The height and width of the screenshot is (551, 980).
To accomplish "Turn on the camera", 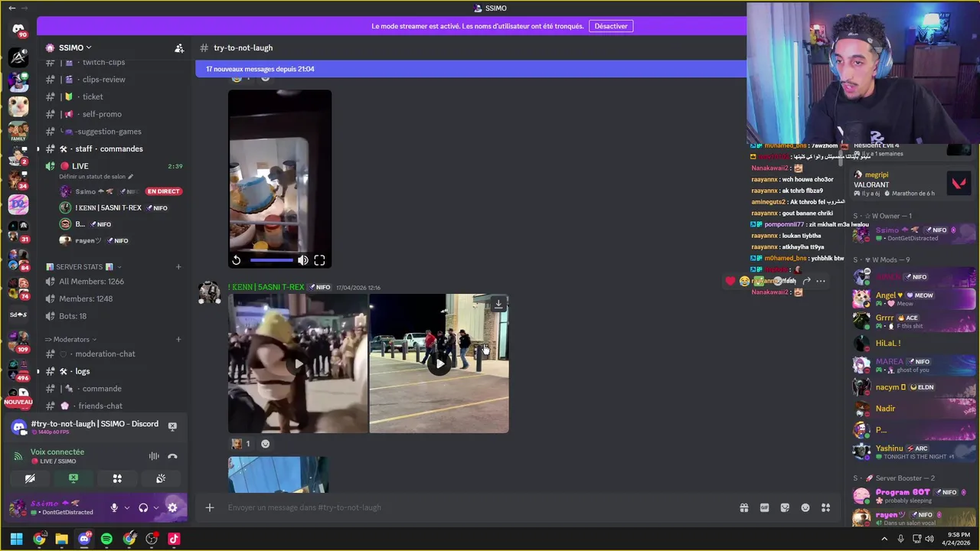I will coord(30,478).
